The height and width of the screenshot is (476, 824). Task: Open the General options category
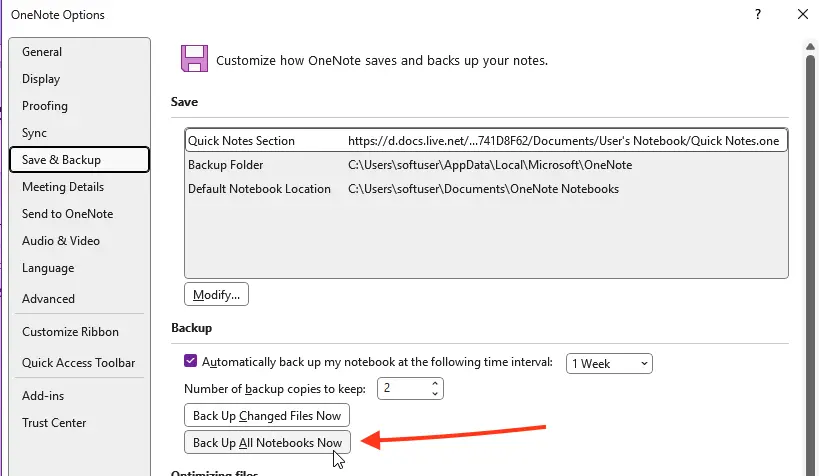[x=42, y=52]
